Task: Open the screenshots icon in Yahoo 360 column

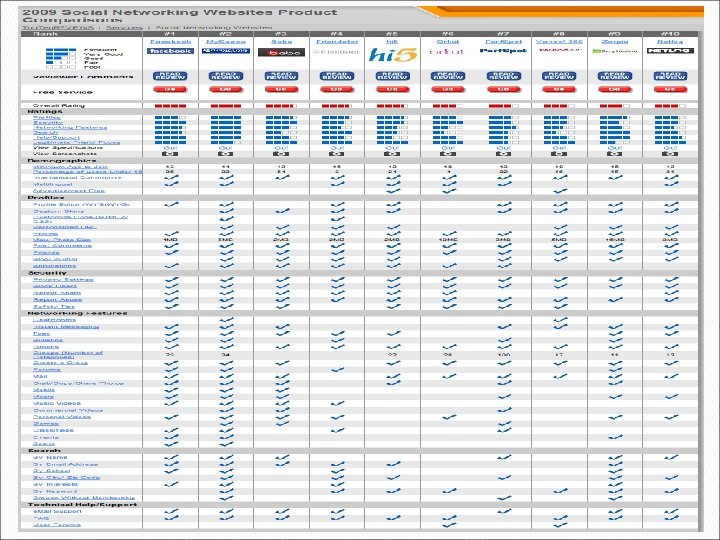Action: pyautogui.click(x=559, y=154)
